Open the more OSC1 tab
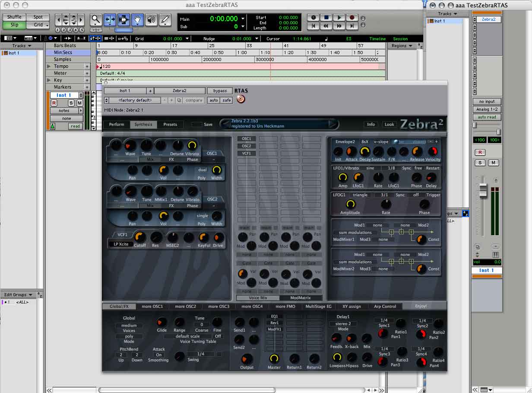This screenshot has height=393, width=532. pos(152,307)
